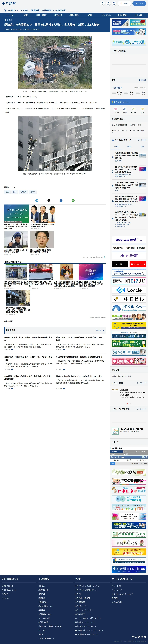
Task: Share article on X icon
Action: click(x=49, y=201)
